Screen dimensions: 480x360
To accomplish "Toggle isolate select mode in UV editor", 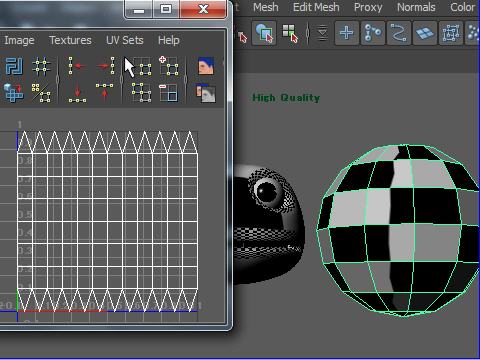I will [x=142, y=66].
